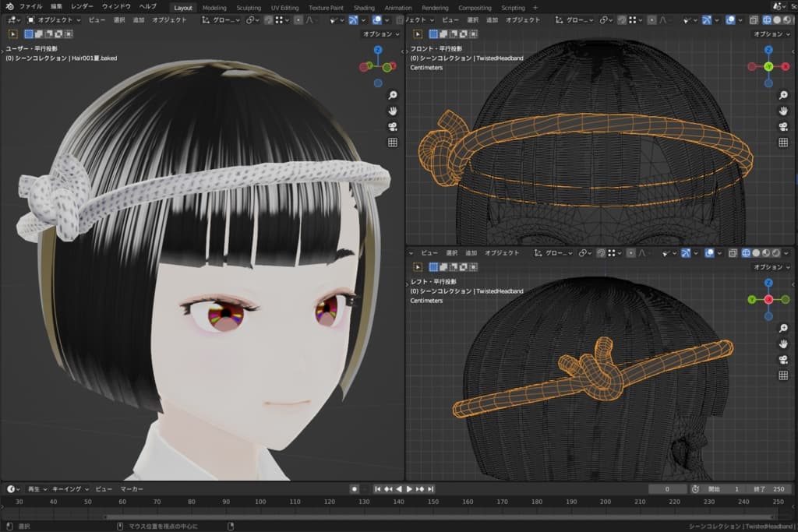Screen dimensions: 798x532
Task: Toggle auto keying record button in timeline
Action: click(354, 488)
